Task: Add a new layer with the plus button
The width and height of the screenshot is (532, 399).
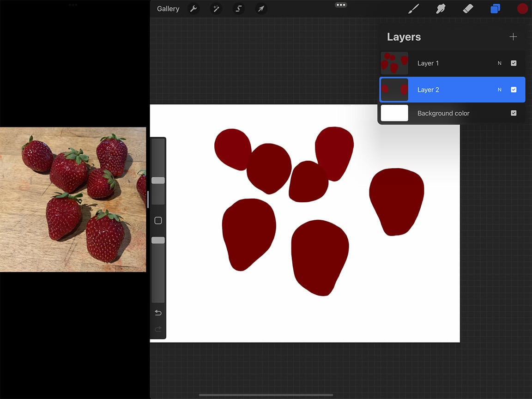Action: pyautogui.click(x=513, y=36)
